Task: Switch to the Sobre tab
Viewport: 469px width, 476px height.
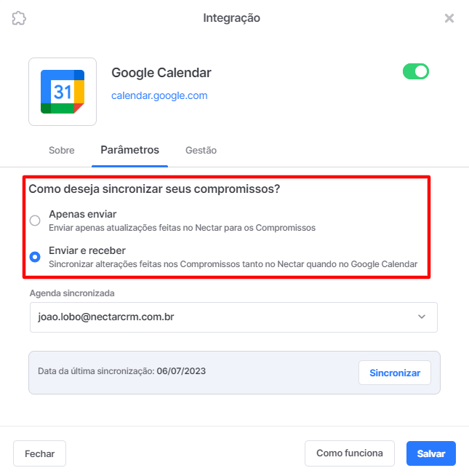Action: click(x=62, y=150)
